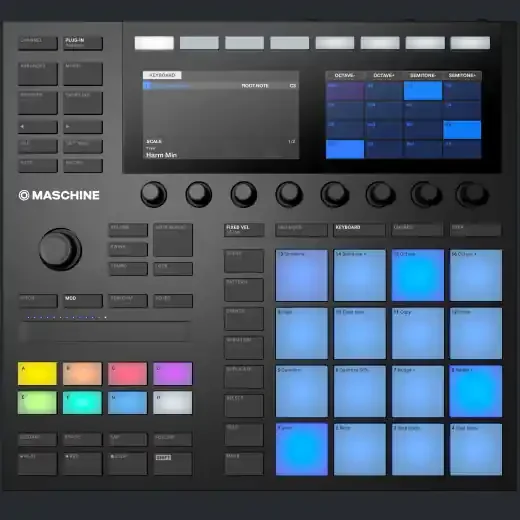Click the last white button above the displays

(470, 43)
